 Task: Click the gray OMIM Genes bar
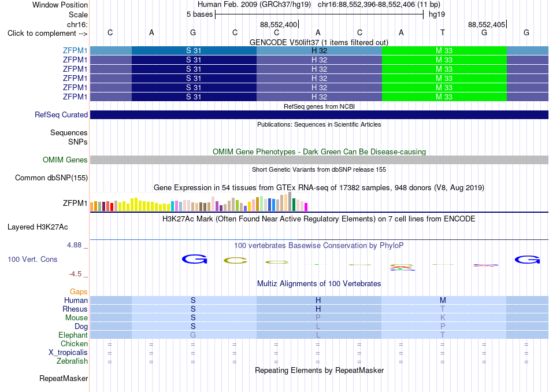[x=319, y=160]
